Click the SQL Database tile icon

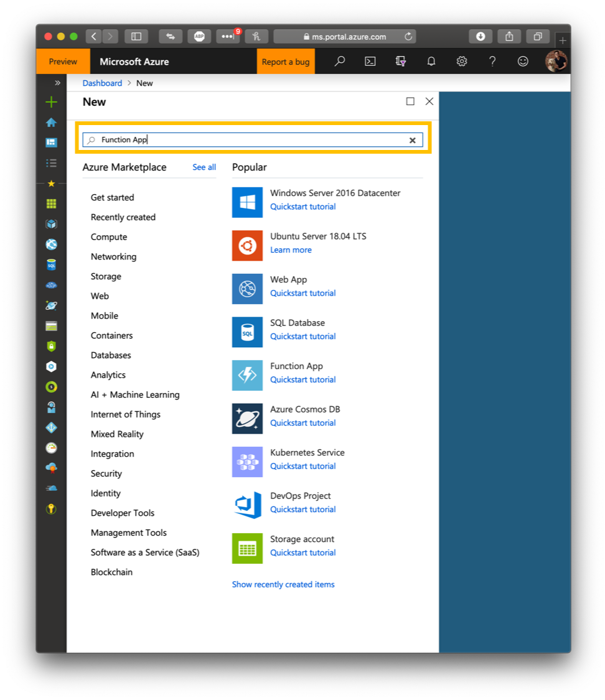click(x=247, y=332)
